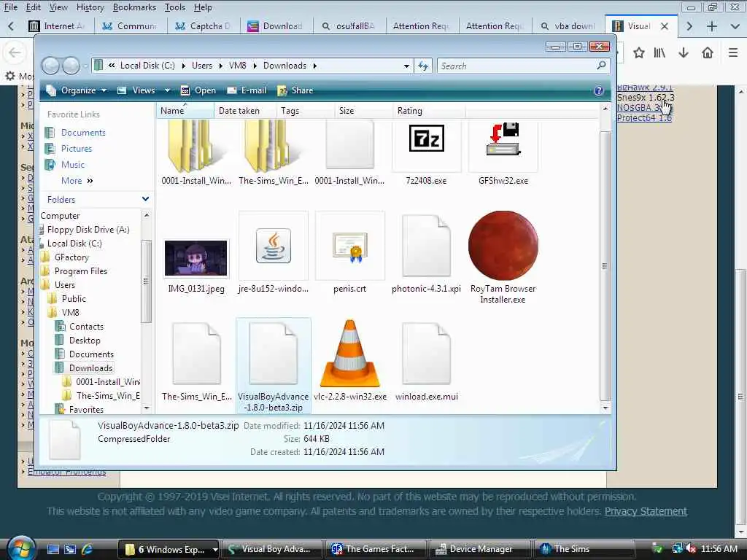Open Firefox History menu

coord(90,7)
